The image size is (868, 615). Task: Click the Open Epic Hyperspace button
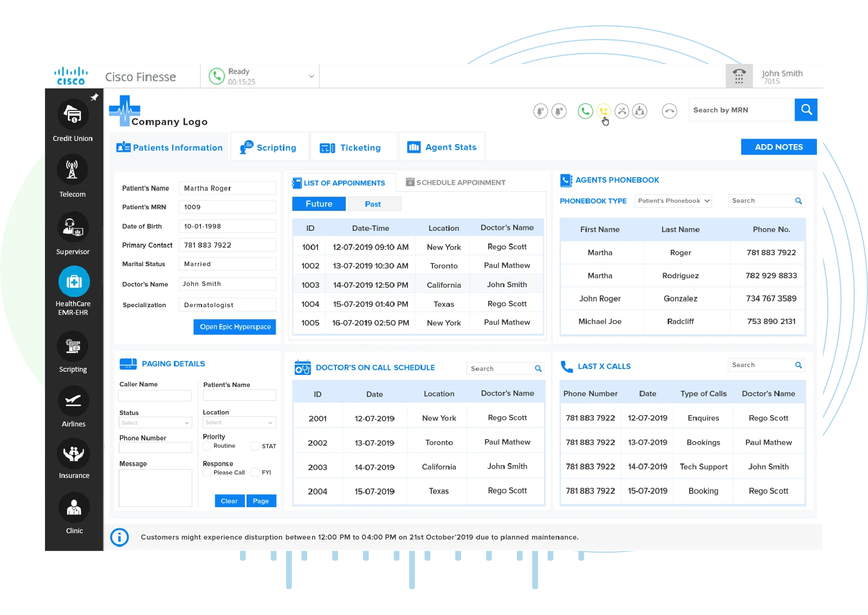235,327
